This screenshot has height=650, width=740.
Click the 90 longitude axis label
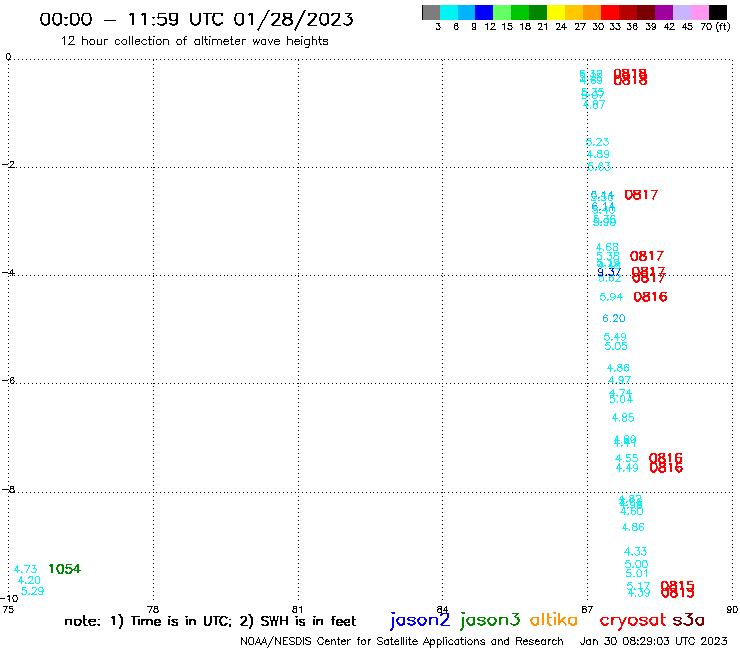pos(732,609)
